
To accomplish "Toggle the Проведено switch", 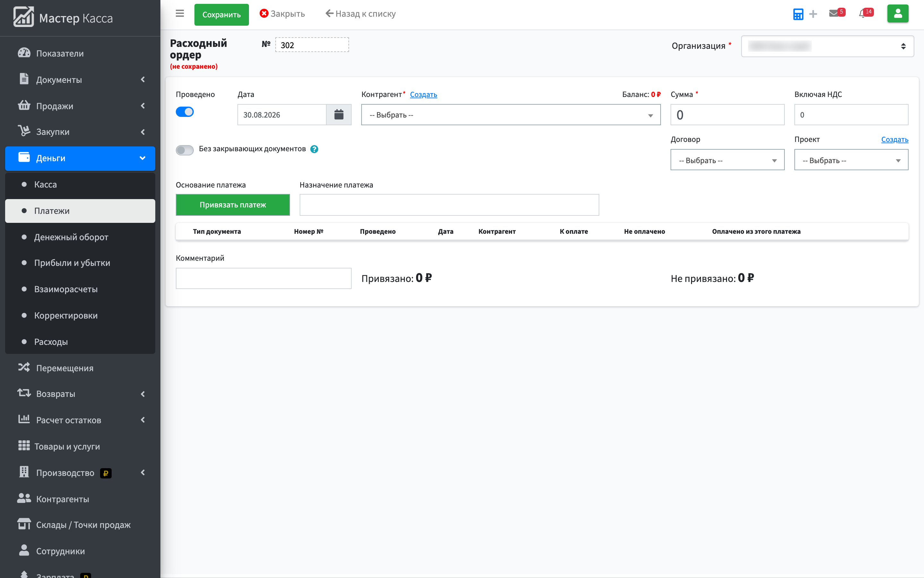I will 185,112.
